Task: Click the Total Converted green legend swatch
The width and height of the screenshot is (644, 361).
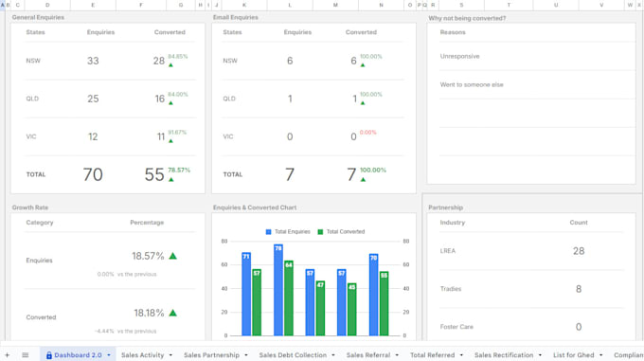Action: [x=320, y=232]
